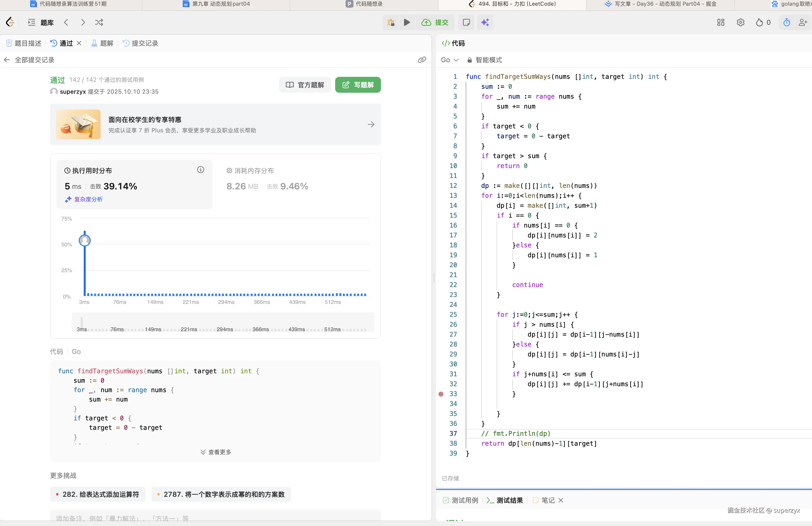Switch to the 代码随想录 browser tab

point(364,4)
